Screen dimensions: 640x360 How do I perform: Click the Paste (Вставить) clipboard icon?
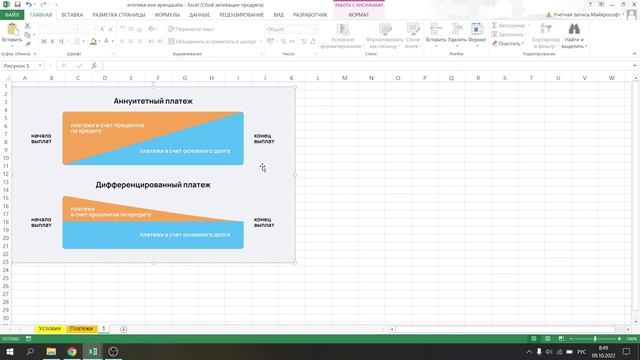point(12,29)
